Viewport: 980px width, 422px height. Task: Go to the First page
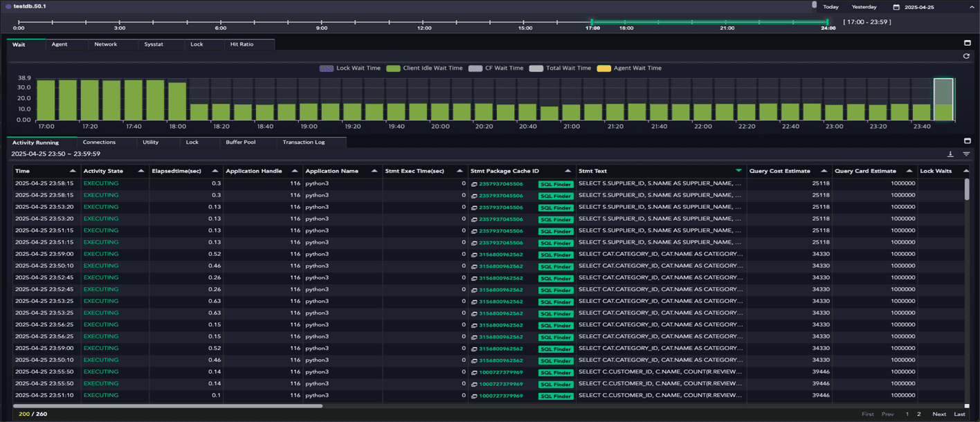867,414
